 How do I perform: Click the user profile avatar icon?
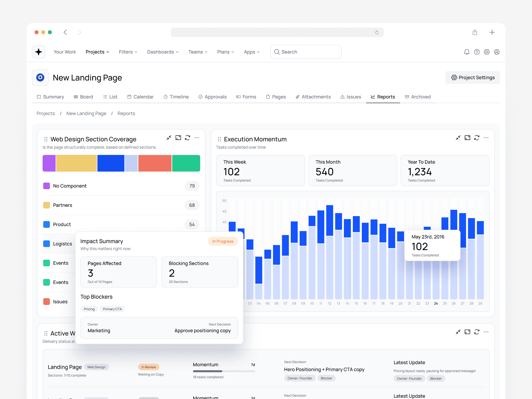coord(497,52)
